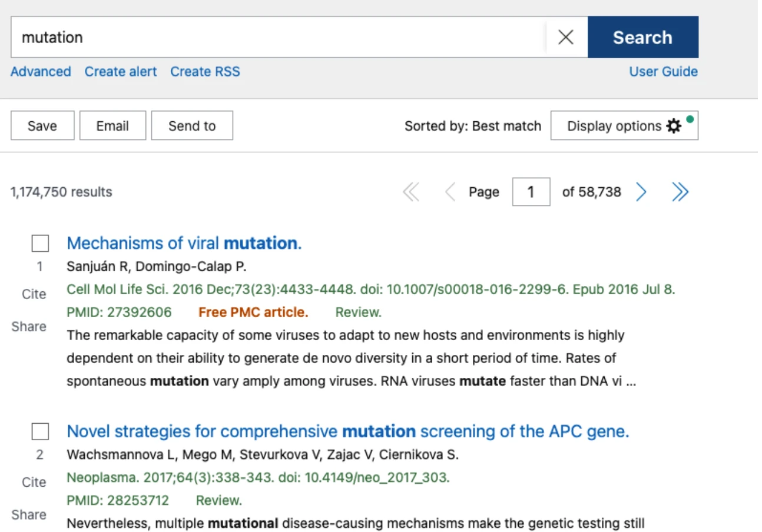Screen dimensions: 762x532
Task: Click the Cell Mol Life Sci citation line
Action: [x=371, y=290]
